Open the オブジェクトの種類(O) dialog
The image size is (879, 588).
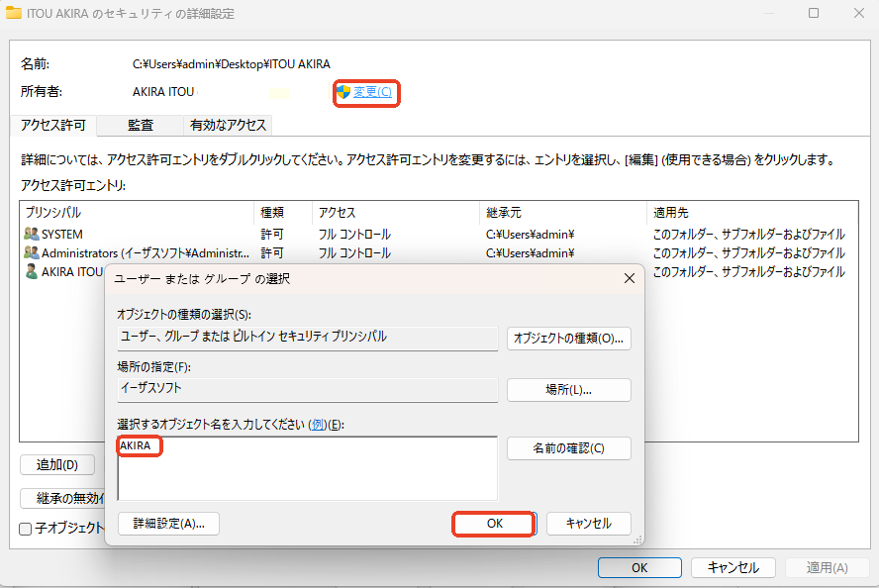coord(569,338)
